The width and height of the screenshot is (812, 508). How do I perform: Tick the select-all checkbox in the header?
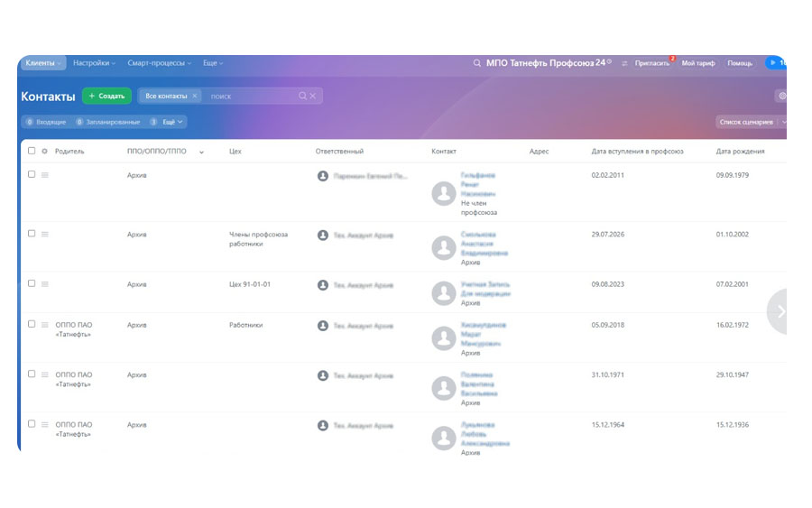tap(32, 151)
